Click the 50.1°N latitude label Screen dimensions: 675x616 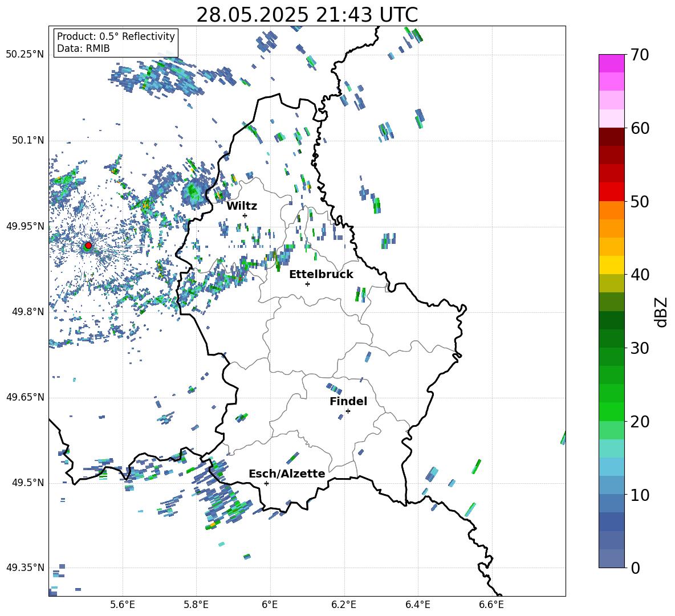pyautogui.click(x=29, y=141)
